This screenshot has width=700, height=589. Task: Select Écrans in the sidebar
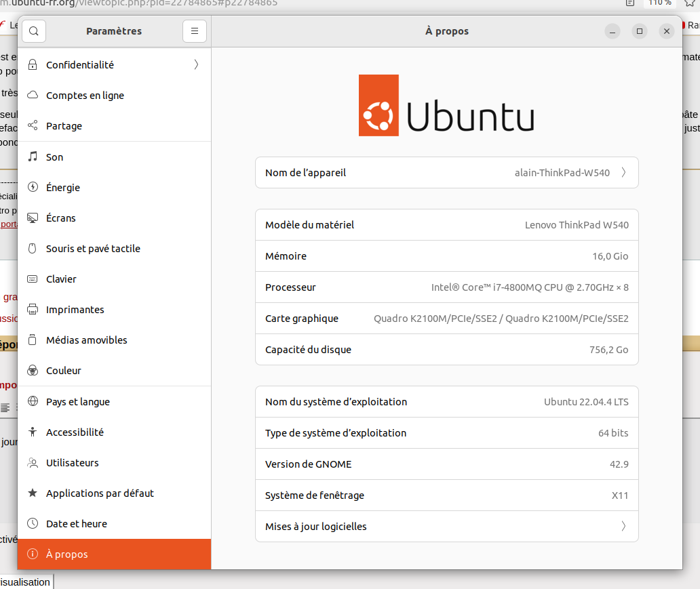[114, 218]
